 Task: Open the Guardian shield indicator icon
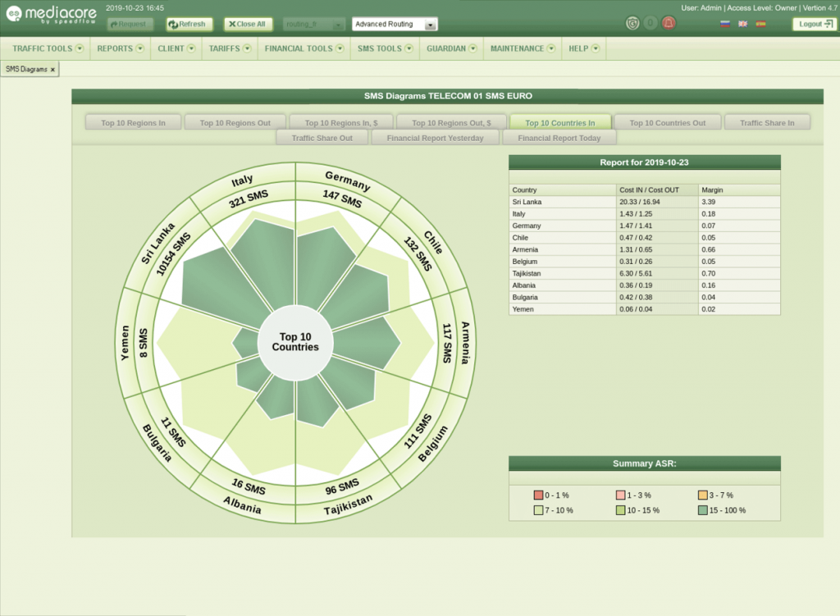pos(632,23)
